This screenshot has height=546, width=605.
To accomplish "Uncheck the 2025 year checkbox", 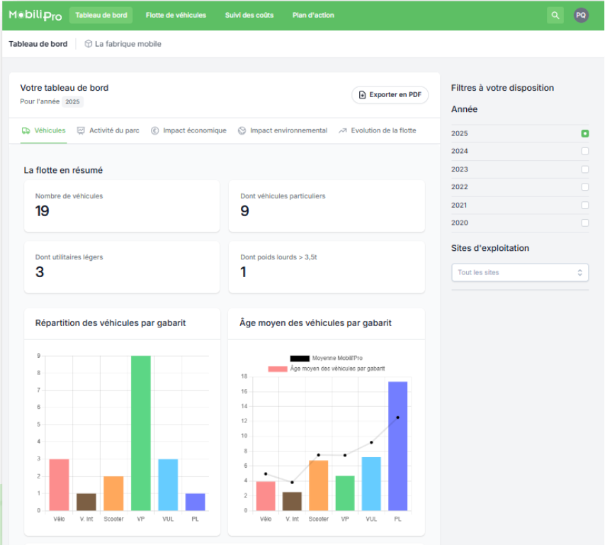I will (x=585, y=134).
